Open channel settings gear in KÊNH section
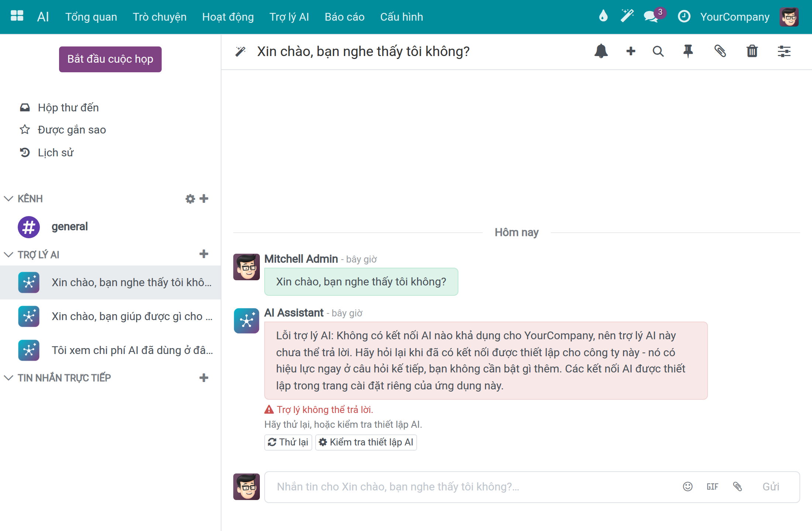Screen dimensions: 812x531 pyautogui.click(x=190, y=199)
